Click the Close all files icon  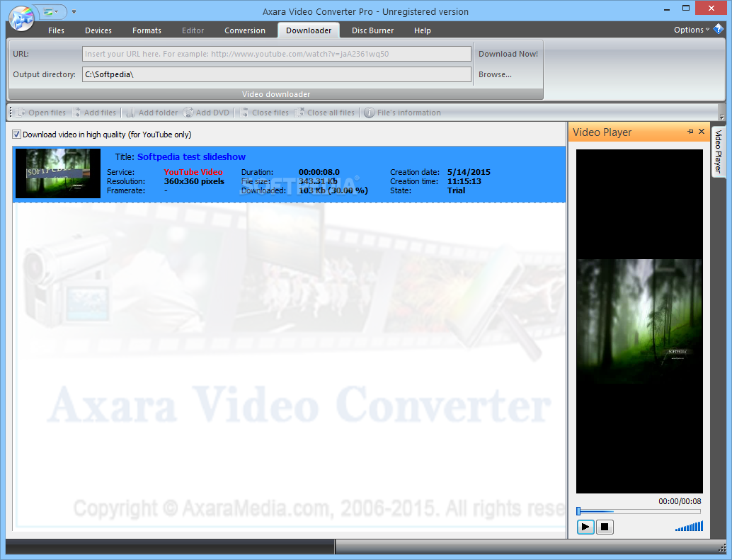[300, 113]
